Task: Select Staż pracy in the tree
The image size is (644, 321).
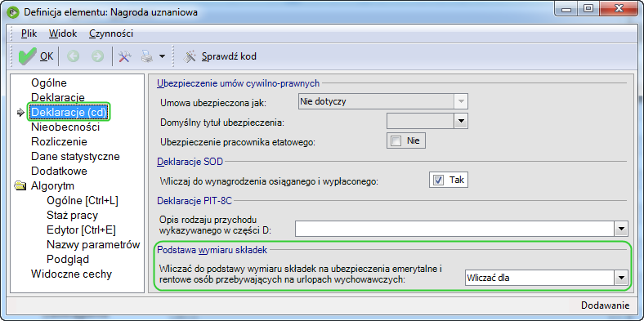Action: click(72, 216)
